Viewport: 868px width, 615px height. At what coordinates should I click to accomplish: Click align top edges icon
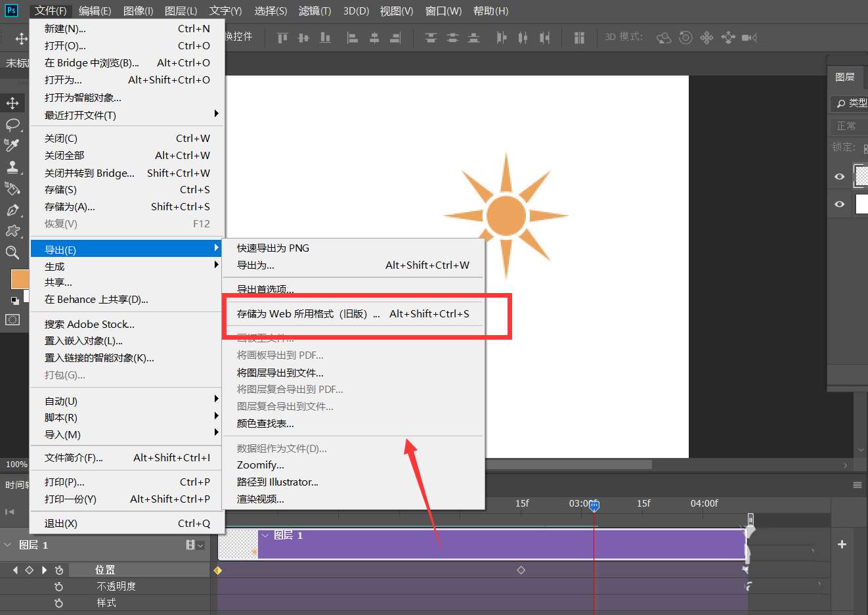coord(282,37)
